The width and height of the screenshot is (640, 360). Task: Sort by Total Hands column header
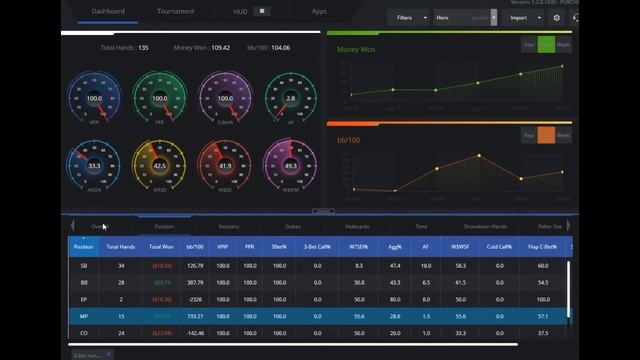point(121,247)
